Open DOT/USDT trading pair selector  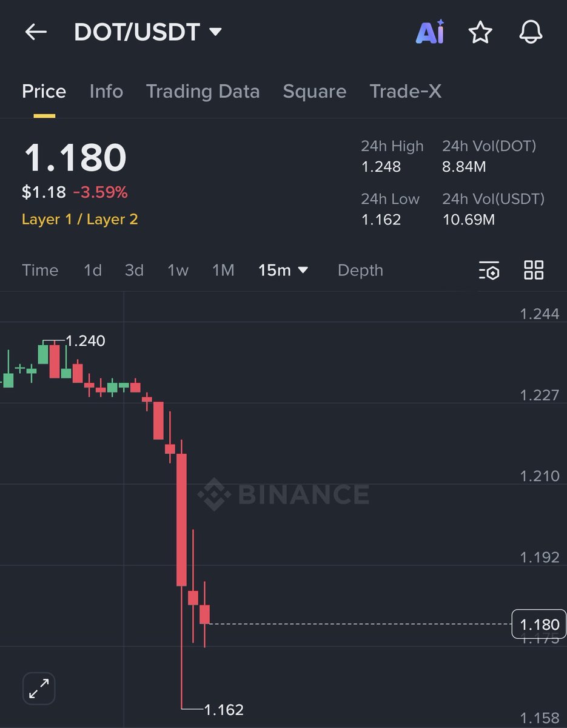pyautogui.click(x=148, y=32)
